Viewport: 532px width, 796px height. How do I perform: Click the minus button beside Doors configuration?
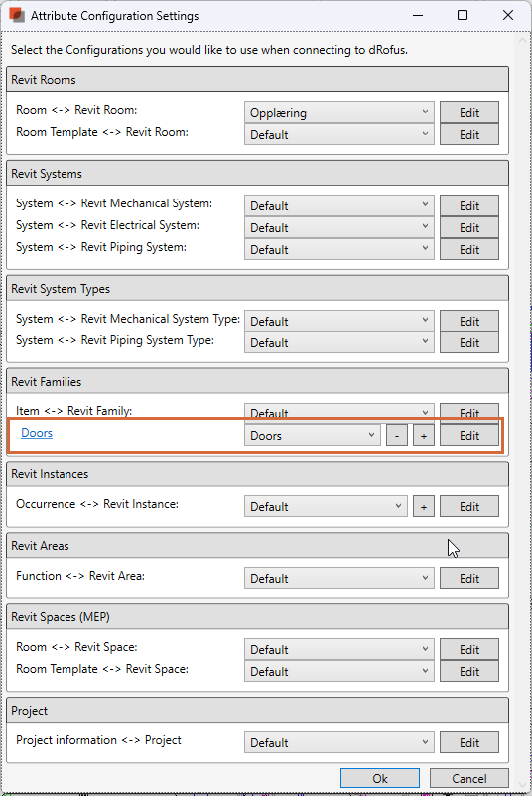click(396, 436)
